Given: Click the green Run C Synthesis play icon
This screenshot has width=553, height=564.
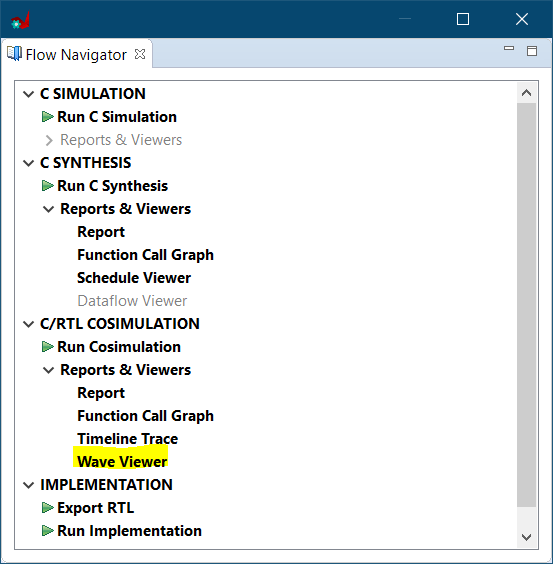Looking at the screenshot, I should pyautogui.click(x=47, y=186).
